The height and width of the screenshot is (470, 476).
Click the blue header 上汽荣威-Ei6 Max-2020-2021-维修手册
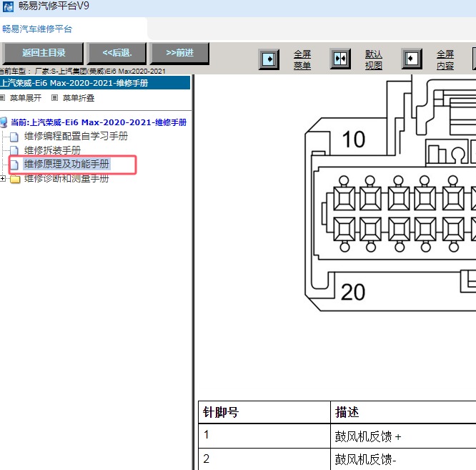pyautogui.click(x=95, y=83)
